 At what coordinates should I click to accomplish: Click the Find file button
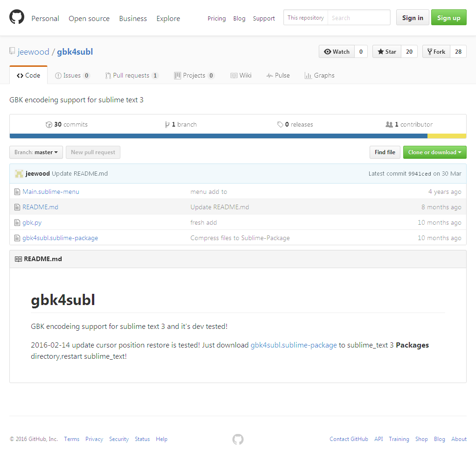click(385, 152)
